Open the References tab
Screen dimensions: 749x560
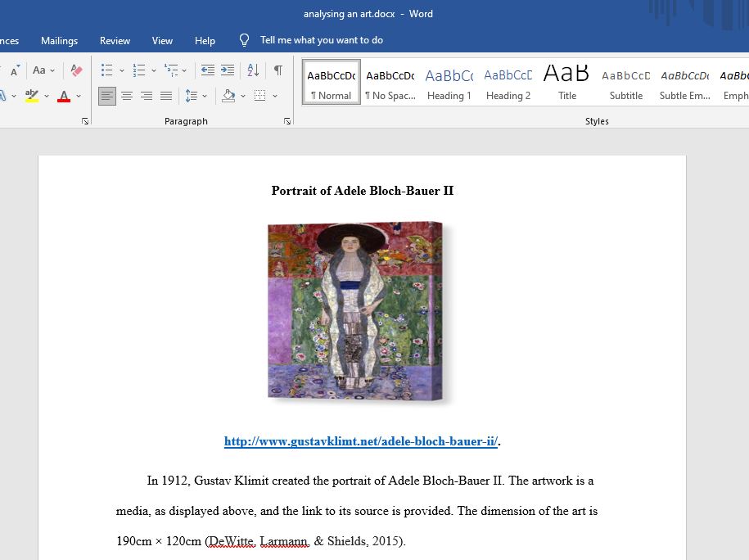(x=10, y=41)
